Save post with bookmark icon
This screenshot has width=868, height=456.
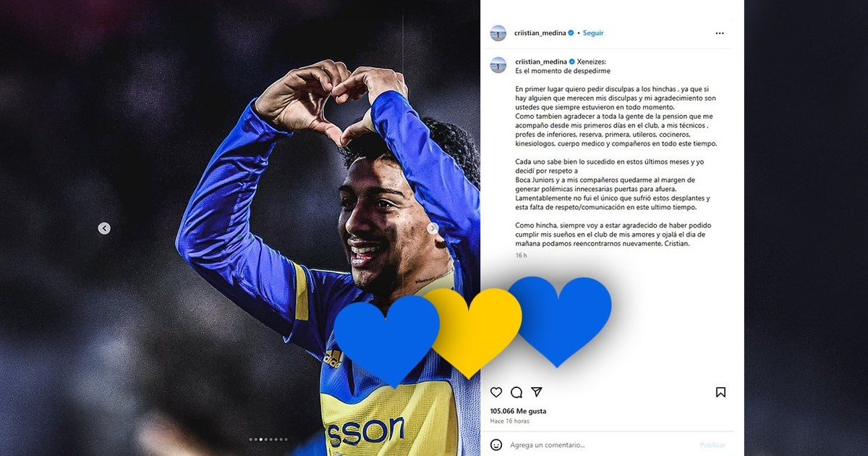(x=720, y=392)
